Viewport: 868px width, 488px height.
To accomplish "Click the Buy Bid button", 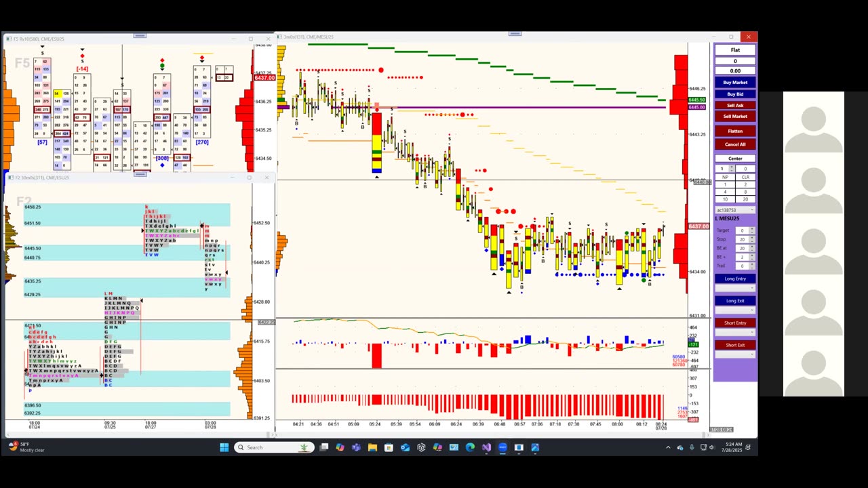I will coord(735,94).
